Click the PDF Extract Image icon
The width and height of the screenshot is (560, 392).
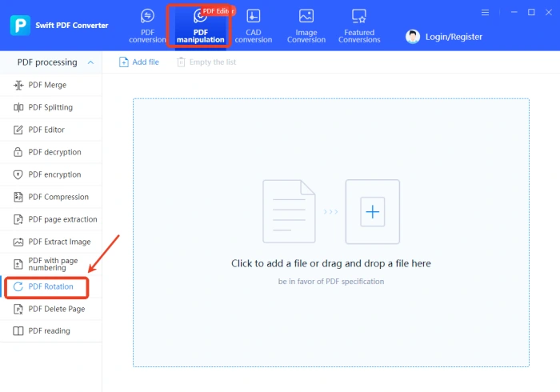[18, 242]
